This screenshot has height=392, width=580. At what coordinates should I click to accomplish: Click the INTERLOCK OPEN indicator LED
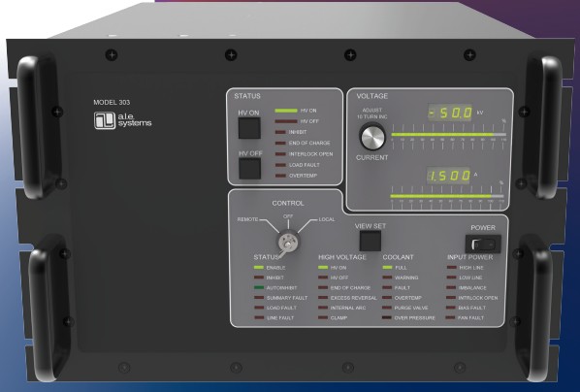[280, 153]
